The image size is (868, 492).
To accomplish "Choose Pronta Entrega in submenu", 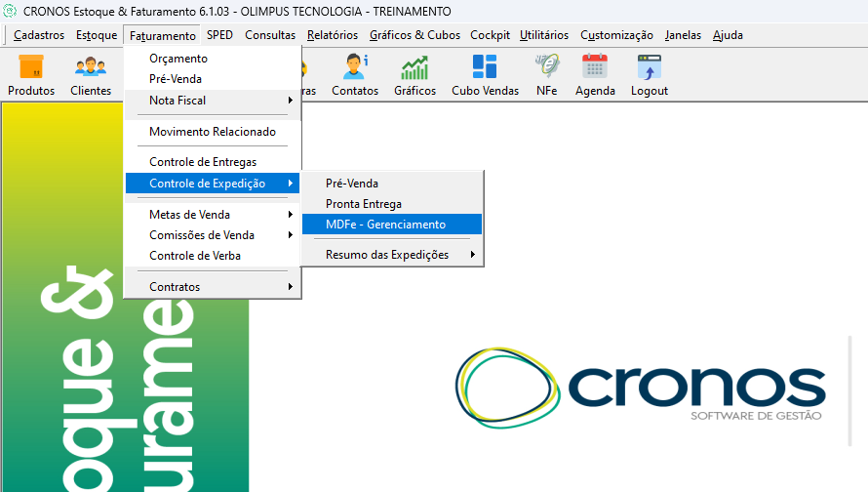I will (392, 204).
